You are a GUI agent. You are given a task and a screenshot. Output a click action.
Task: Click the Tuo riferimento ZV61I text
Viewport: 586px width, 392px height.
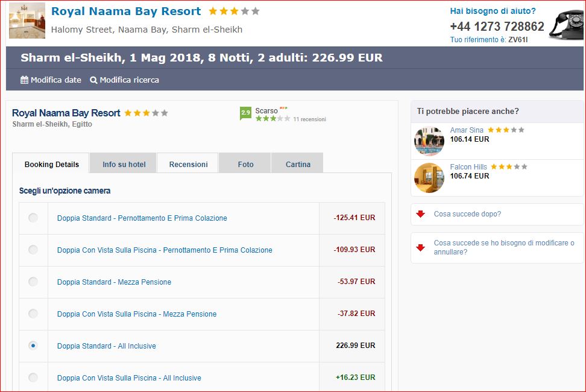489,40
